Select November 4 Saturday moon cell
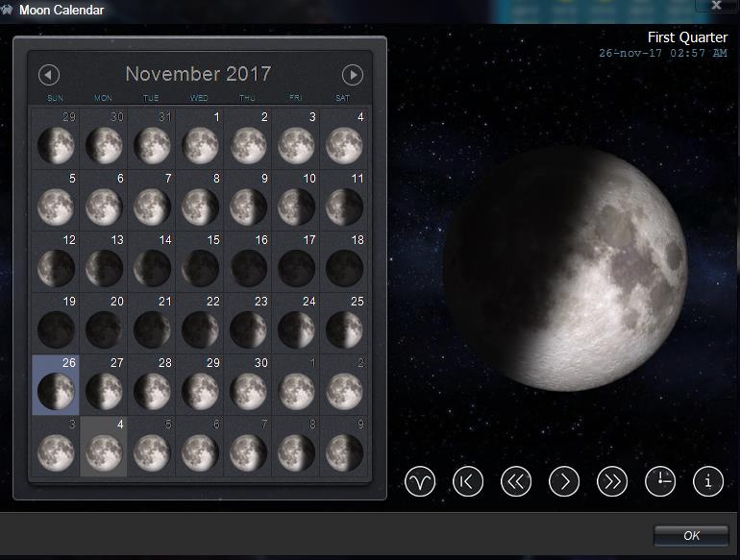The image size is (740, 560). [x=344, y=139]
